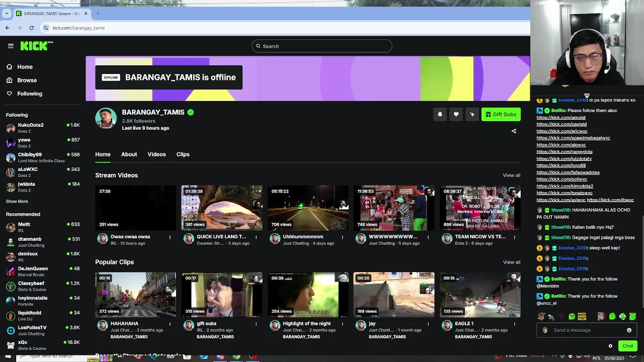The height and width of the screenshot is (362, 644).
Task: Open the hamburger sidebar menu
Action: [x=11, y=46]
